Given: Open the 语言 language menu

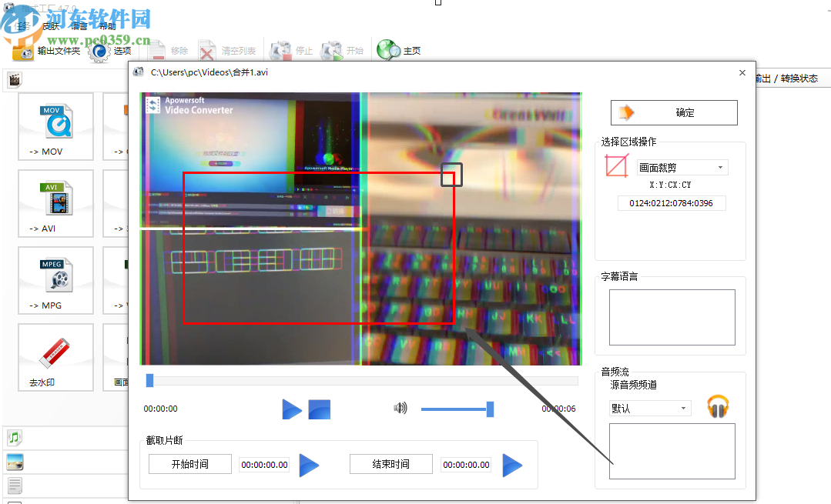Looking at the screenshot, I should tap(79, 26).
